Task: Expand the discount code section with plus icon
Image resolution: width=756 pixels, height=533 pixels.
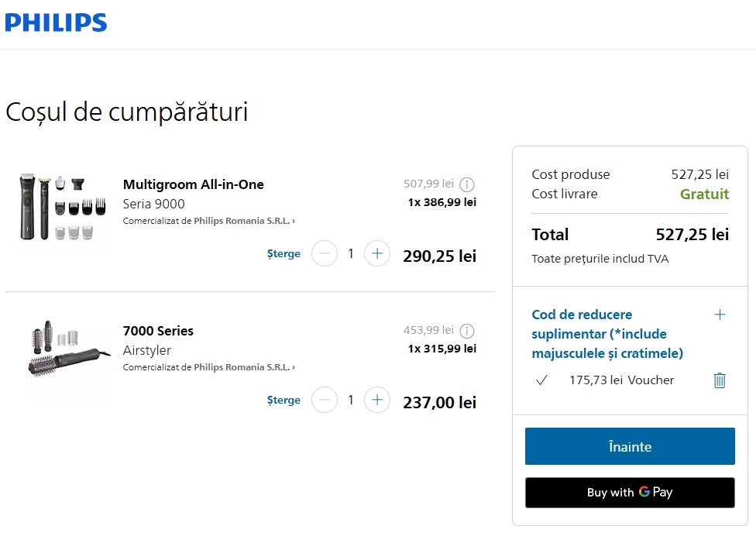Action: coord(720,315)
